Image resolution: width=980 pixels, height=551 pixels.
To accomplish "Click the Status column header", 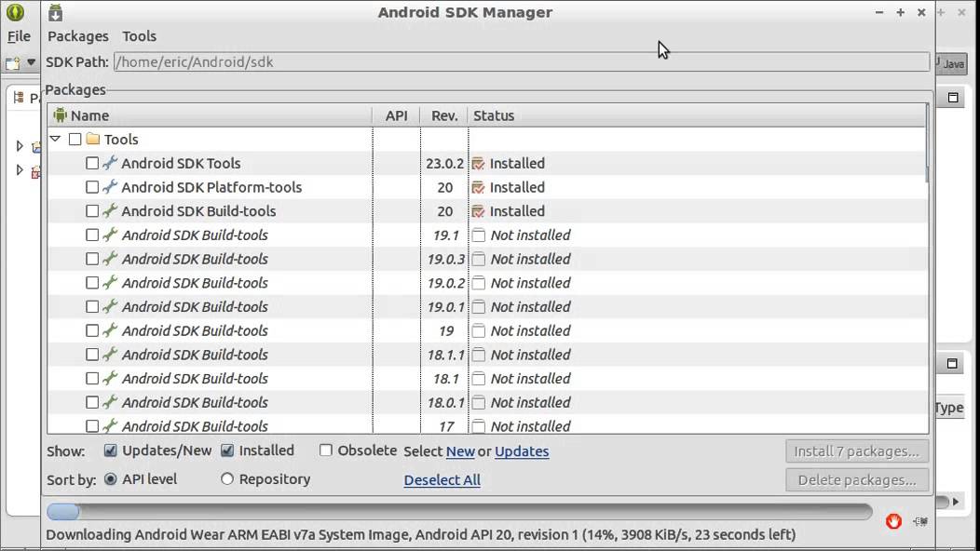I will click(697, 115).
